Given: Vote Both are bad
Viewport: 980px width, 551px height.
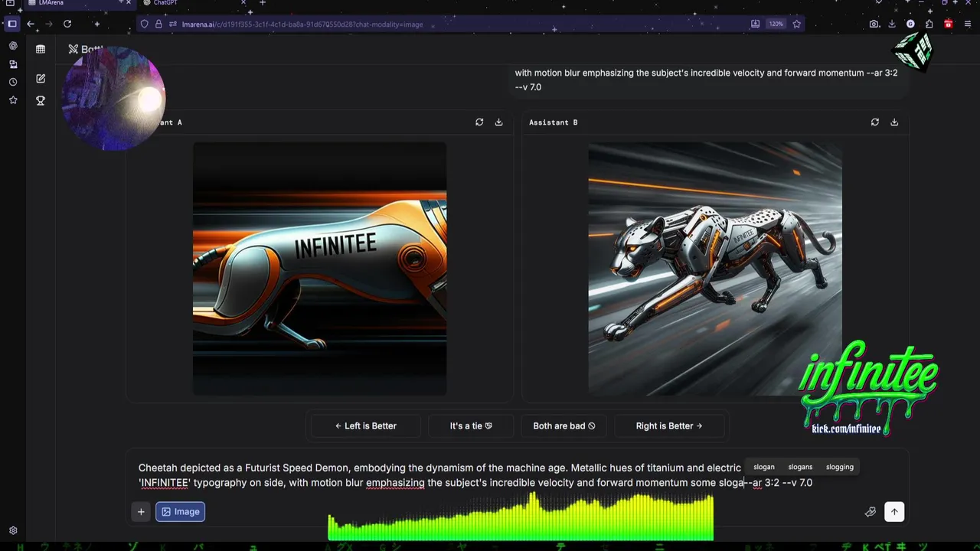Looking at the screenshot, I should pyautogui.click(x=564, y=425).
